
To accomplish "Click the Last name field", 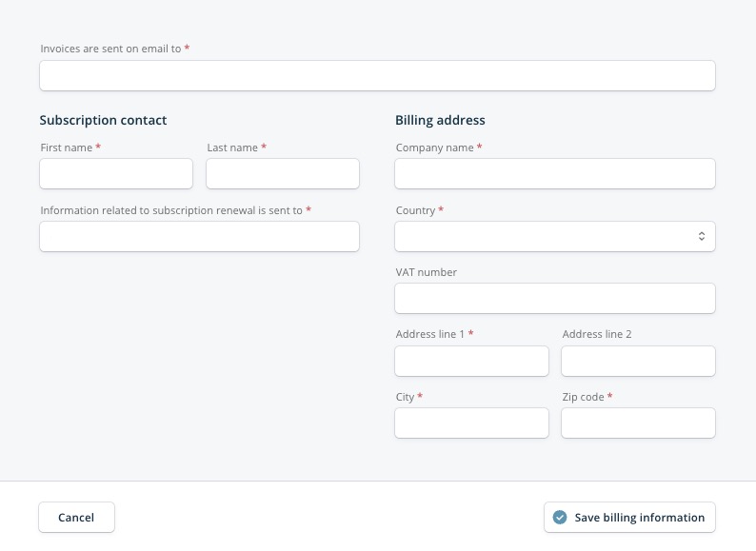I will pos(283,173).
